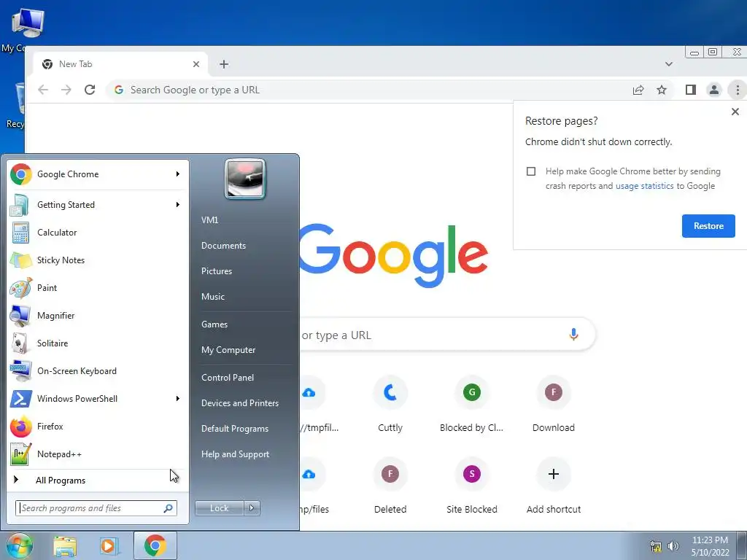Dismiss the Restore pages popup

(735, 112)
